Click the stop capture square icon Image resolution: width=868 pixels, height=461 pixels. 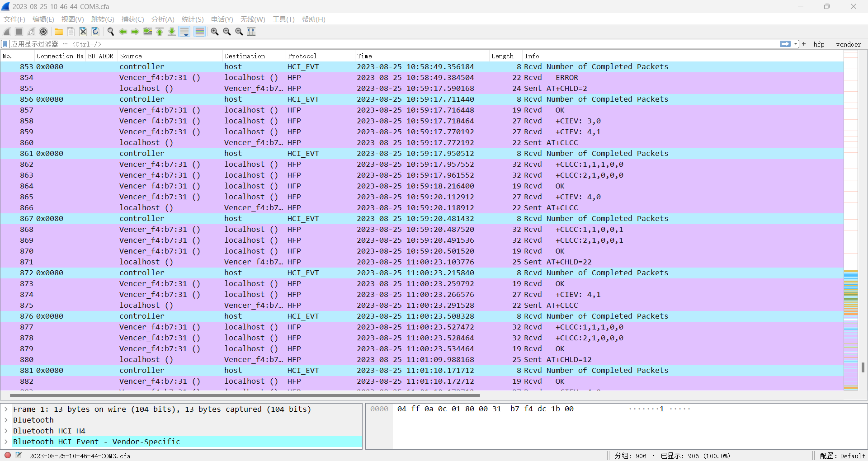(19, 32)
